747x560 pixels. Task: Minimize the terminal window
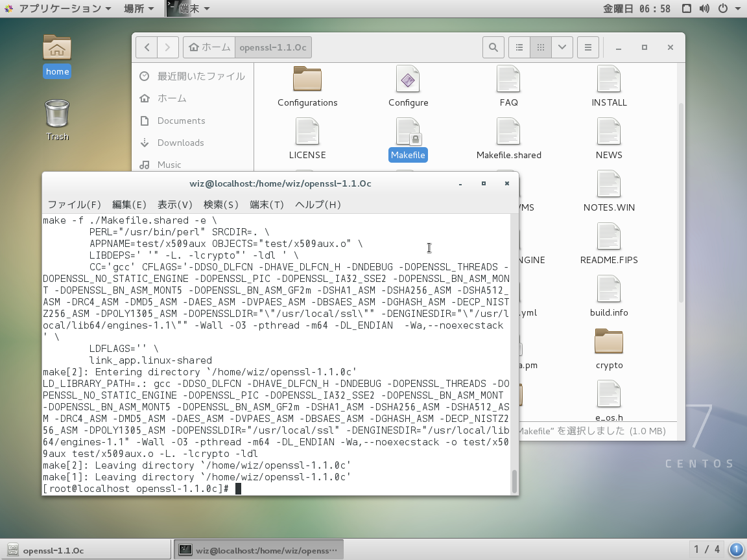click(460, 184)
